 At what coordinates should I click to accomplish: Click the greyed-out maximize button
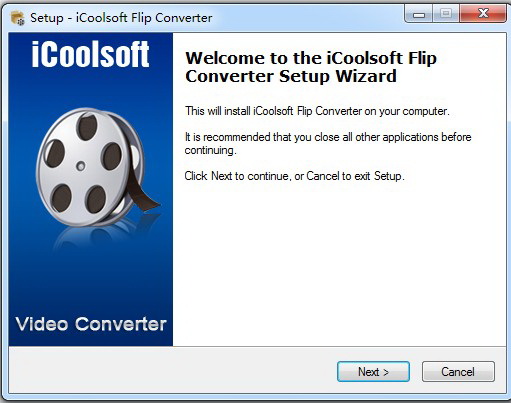coord(446,14)
